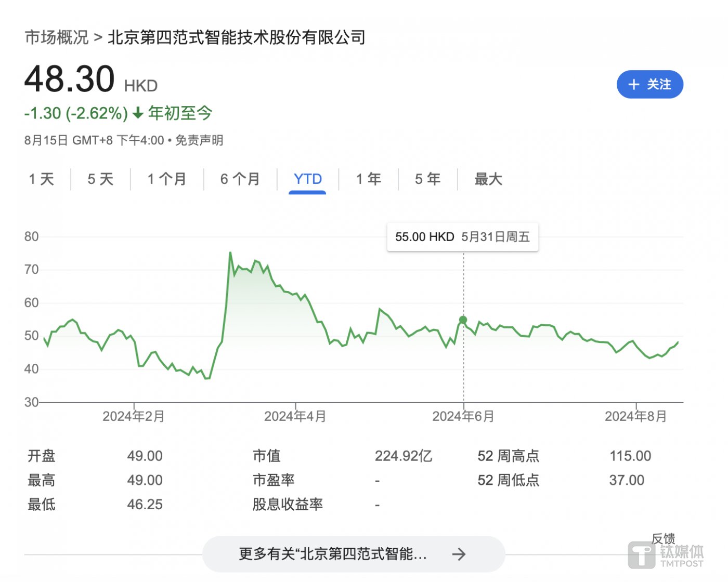Select the 1 天 time range tab

click(42, 179)
